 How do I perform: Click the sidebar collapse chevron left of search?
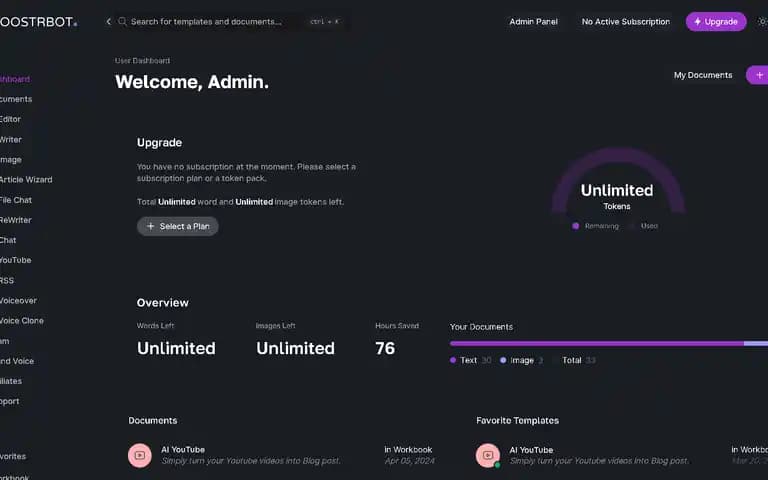coord(109,22)
